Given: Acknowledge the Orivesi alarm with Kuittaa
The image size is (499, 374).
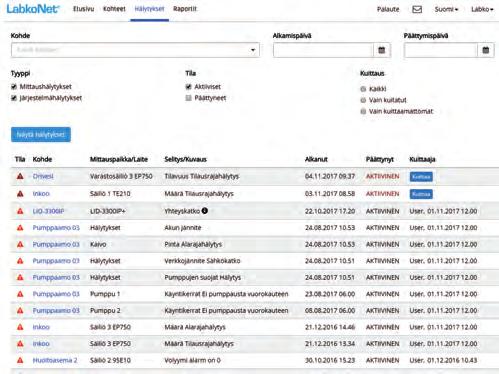Looking at the screenshot, I should tap(421, 176).
